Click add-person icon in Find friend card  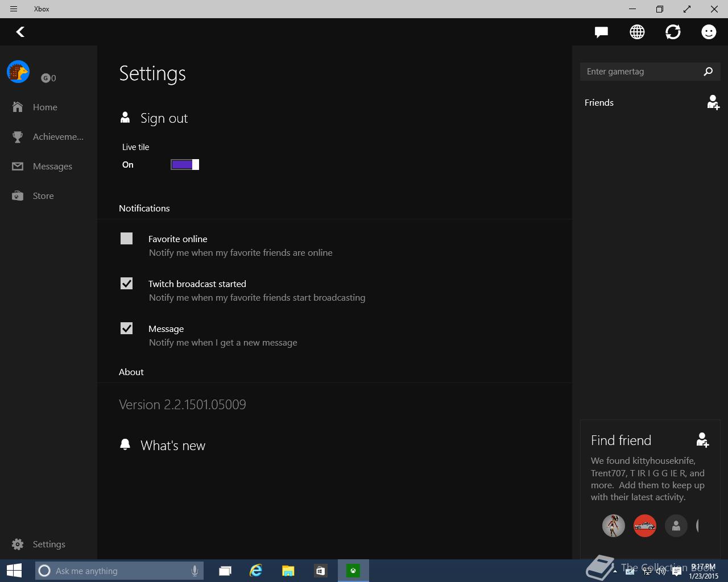click(702, 440)
